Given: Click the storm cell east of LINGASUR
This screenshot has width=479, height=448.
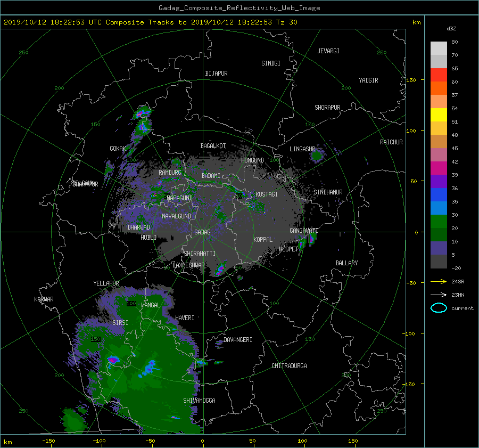Looking at the screenshot, I should coord(317,156).
